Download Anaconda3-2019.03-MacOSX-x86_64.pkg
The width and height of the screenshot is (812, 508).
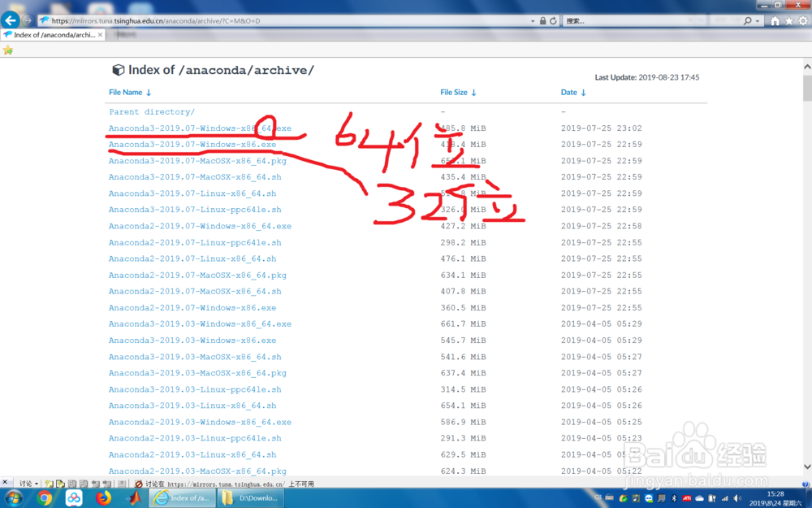click(x=197, y=373)
